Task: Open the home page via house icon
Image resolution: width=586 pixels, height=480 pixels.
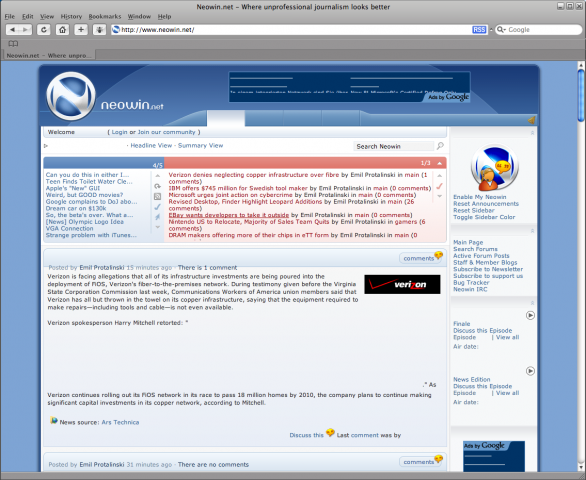Action: 62,30
